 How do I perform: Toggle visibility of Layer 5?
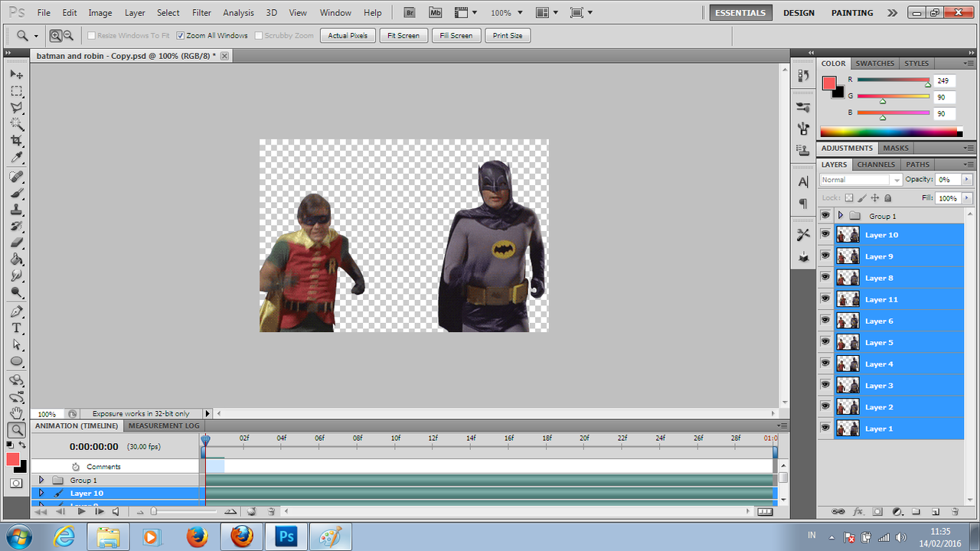pos(825,341)
